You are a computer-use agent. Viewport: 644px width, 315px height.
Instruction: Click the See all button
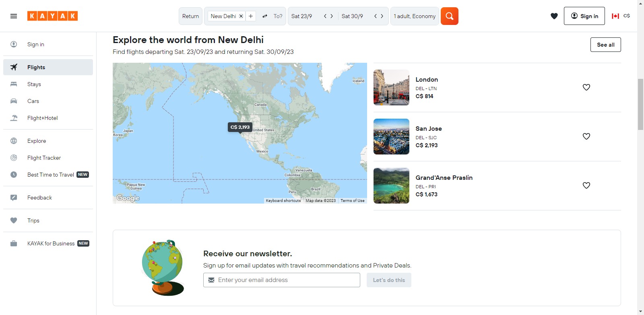(x=605, y=45)
